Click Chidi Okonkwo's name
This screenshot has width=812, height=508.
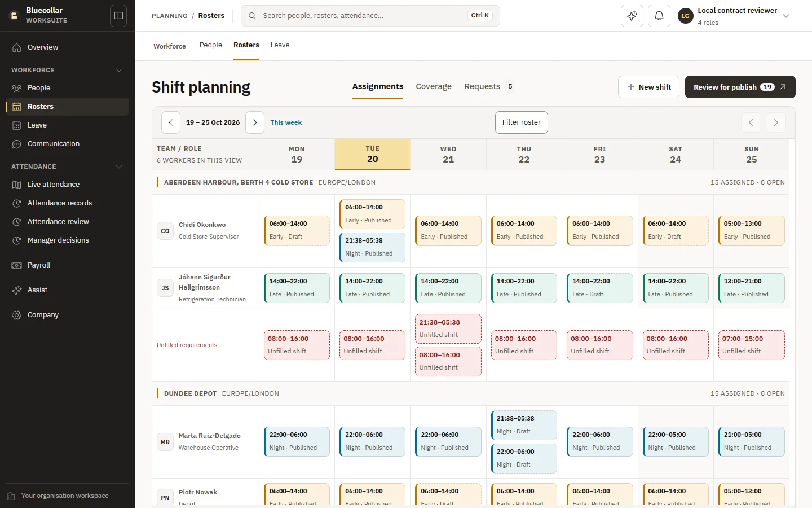click(202, 225)
